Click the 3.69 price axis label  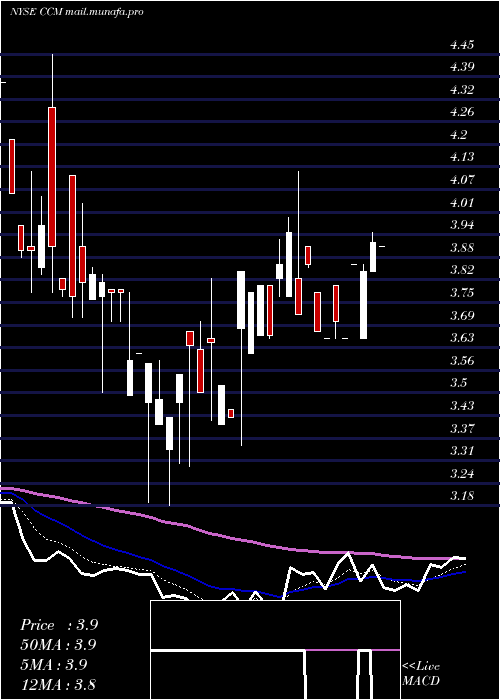coord(462,315)
